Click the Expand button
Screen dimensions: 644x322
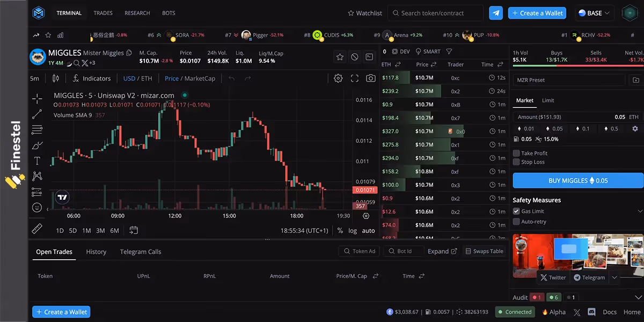[442, 251]
